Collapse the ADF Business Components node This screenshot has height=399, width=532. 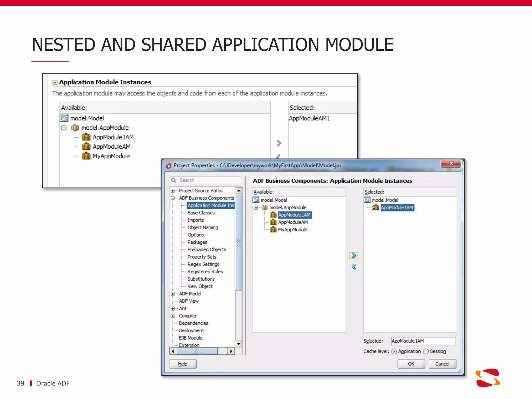[172, 198]
